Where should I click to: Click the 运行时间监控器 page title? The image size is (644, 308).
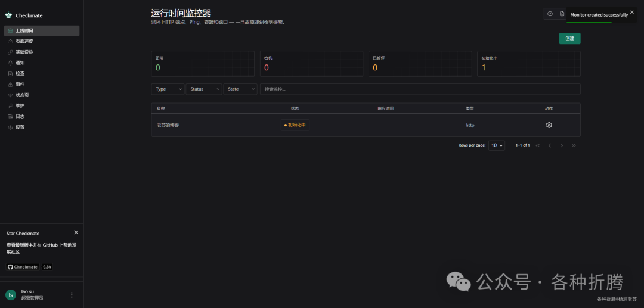(x=181, y=13)
